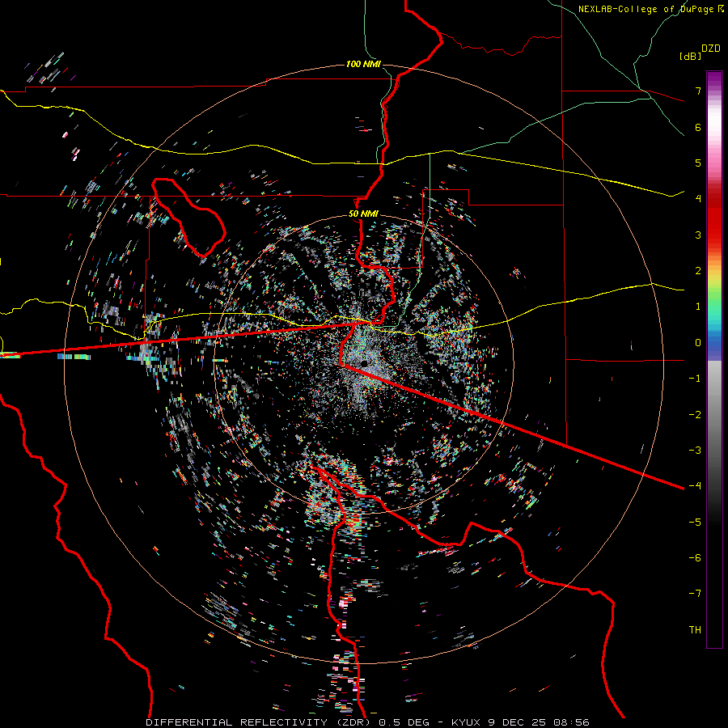
Task: Click the -3 tick label on the color scale
Action: point(695,451)
